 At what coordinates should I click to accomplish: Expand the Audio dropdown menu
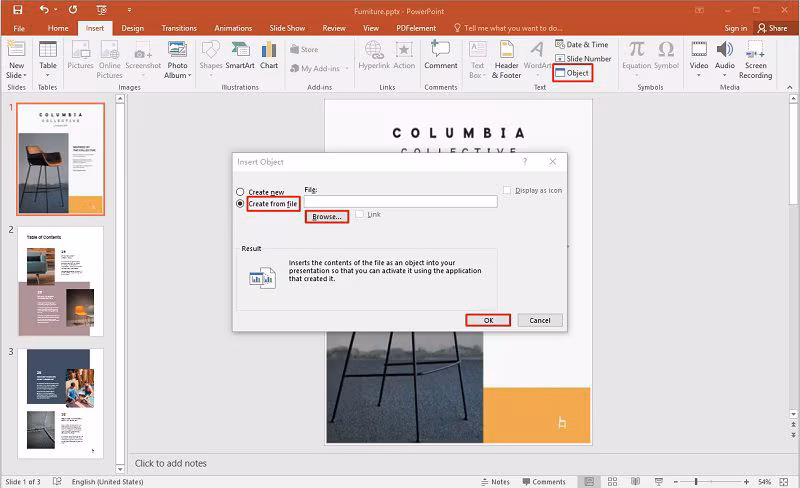click(x=724, y=76)
